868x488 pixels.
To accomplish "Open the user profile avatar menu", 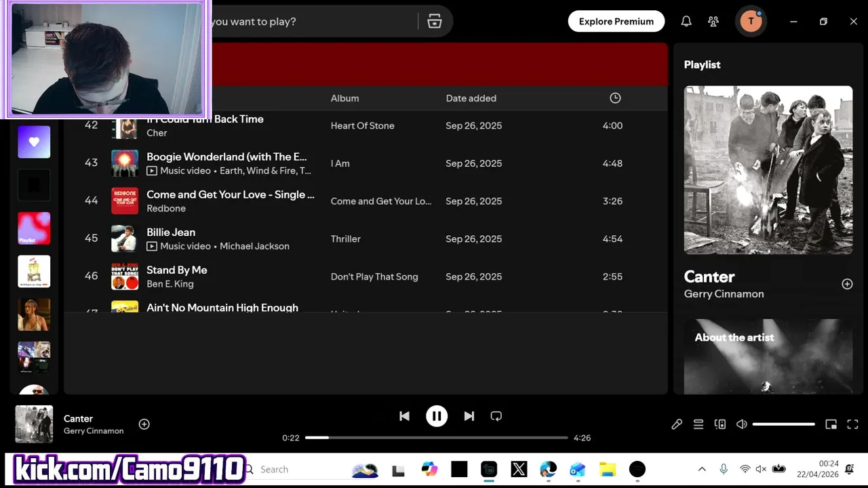I will [751, 21].
